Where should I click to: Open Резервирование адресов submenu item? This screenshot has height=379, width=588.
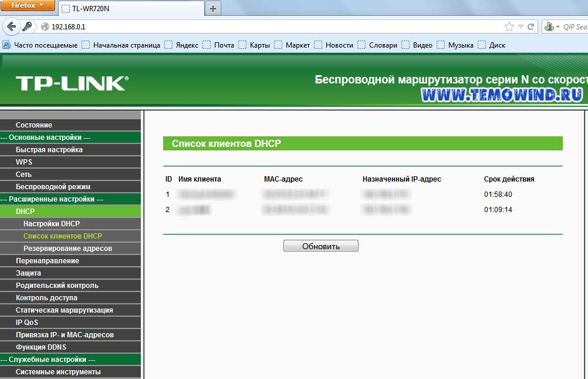click(70, 249)
